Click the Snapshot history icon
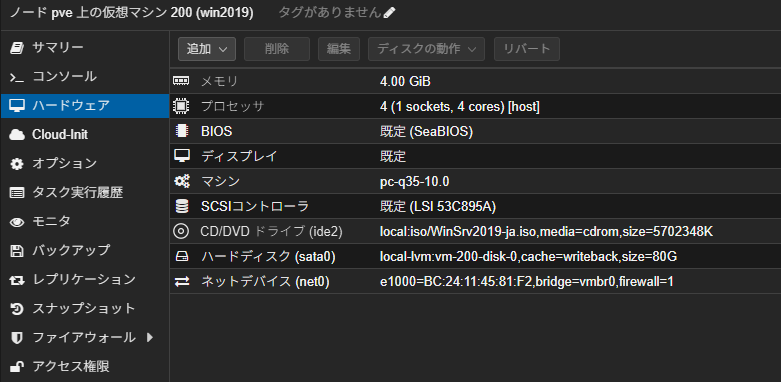Viewport: 781px width, 382px height. coord(17,309)
